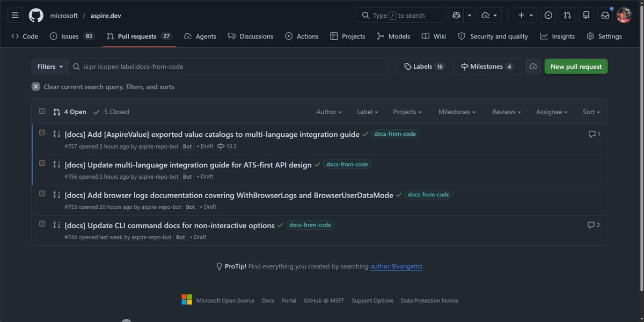Switch to the Issues tab
The image size is (644, 322).
tap(72, 36)
